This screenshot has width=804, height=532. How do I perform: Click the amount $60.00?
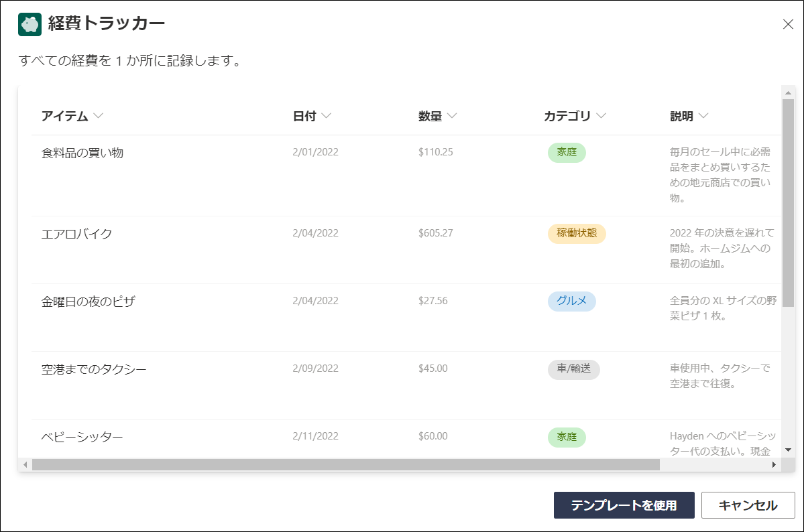[433, 436]
